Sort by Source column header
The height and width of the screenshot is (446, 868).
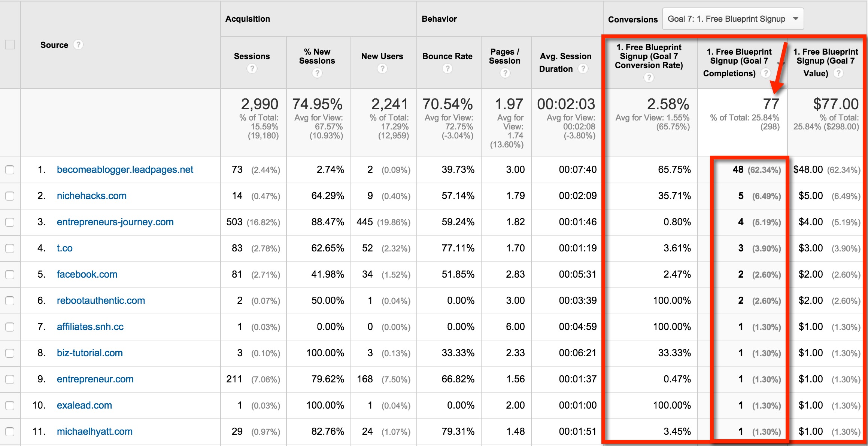pyautogui.click(x=54, y=45)
